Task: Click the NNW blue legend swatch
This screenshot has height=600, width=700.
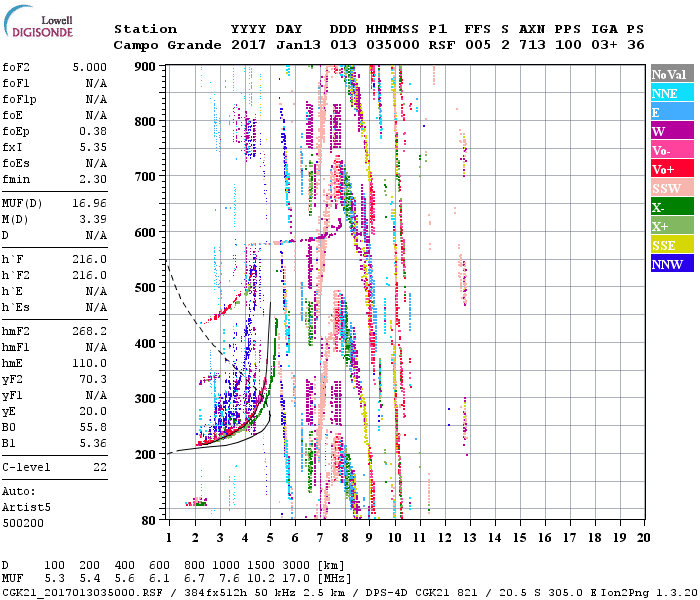Action: (671, 264)
